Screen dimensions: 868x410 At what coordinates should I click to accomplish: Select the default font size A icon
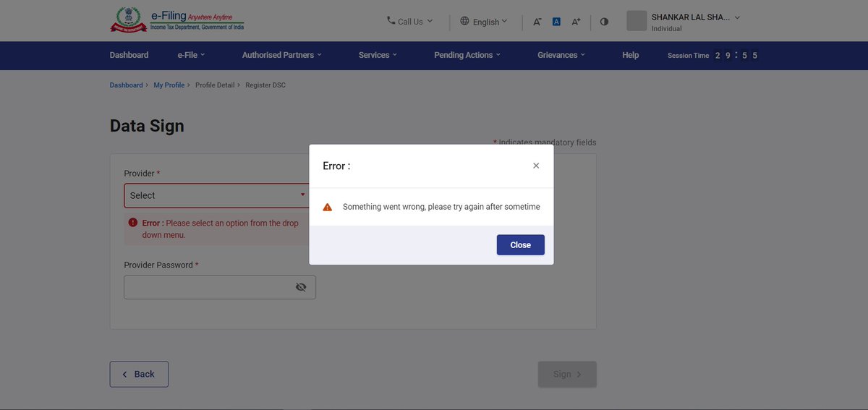pos(557,22)
